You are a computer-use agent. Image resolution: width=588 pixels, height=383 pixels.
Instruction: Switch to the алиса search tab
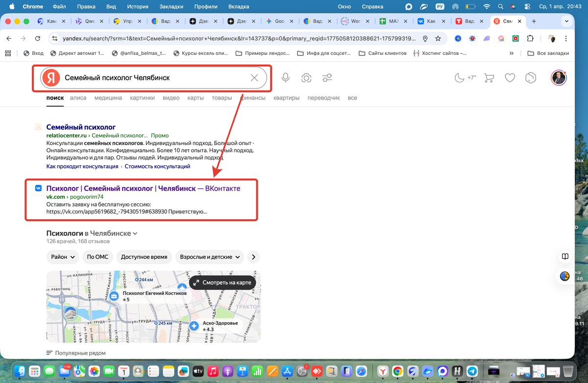tap(78, 98)
